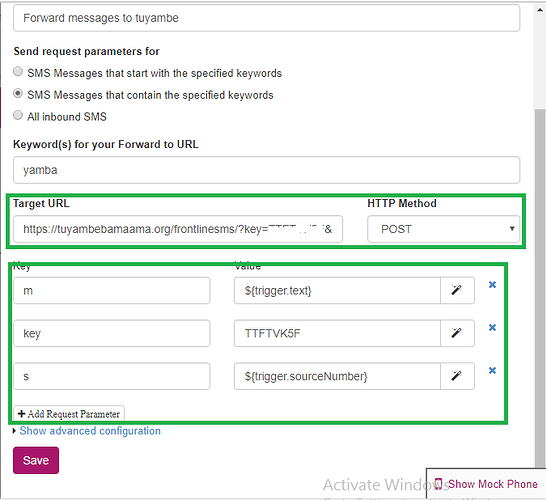Viewport: 546px width, 500px height.
Task: Click 'Show Mock Phone' button
Action: 486,484
